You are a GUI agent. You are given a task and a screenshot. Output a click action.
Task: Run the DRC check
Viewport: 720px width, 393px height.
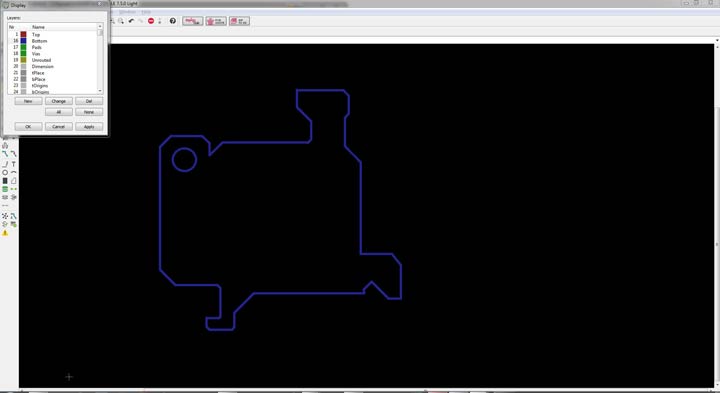[14, 224]
